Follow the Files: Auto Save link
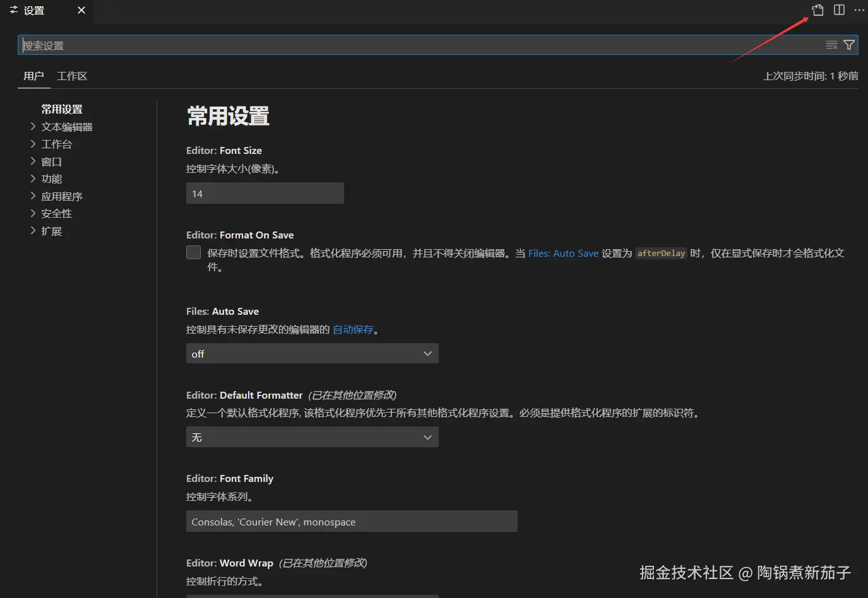This screenshot has width=868, height=598. click(563, 253)
